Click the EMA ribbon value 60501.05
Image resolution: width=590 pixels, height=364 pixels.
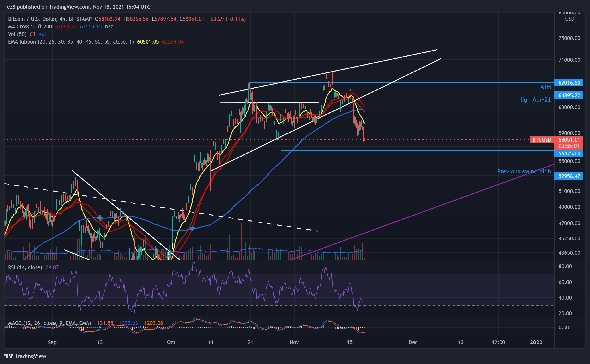click(x=148, y=42)
